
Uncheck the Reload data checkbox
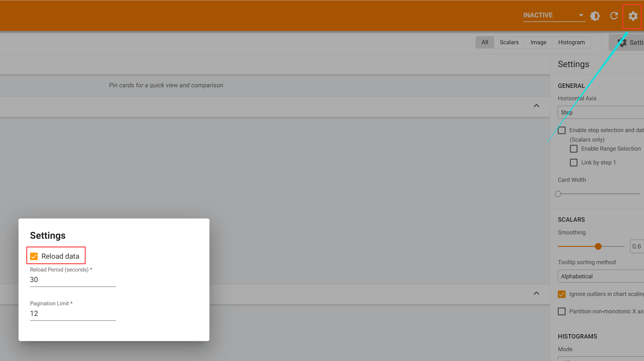(x=34, y=256)
